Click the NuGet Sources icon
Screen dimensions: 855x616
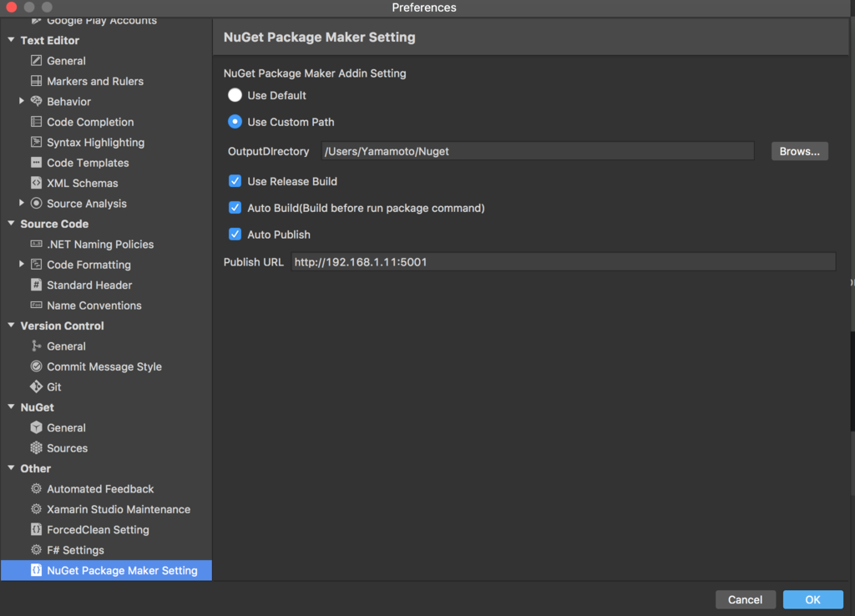pos(36,448)
